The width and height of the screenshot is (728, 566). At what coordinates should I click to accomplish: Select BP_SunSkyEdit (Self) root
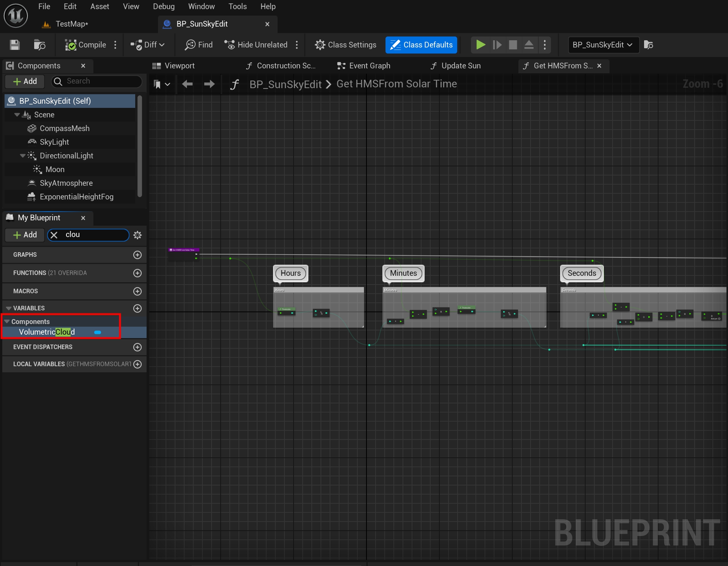click(70, 101)
